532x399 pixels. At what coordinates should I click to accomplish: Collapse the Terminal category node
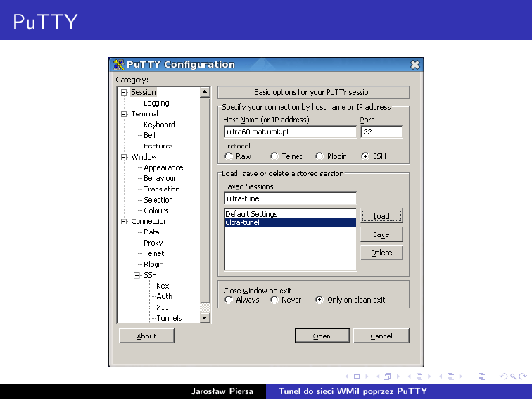point(125,114)
